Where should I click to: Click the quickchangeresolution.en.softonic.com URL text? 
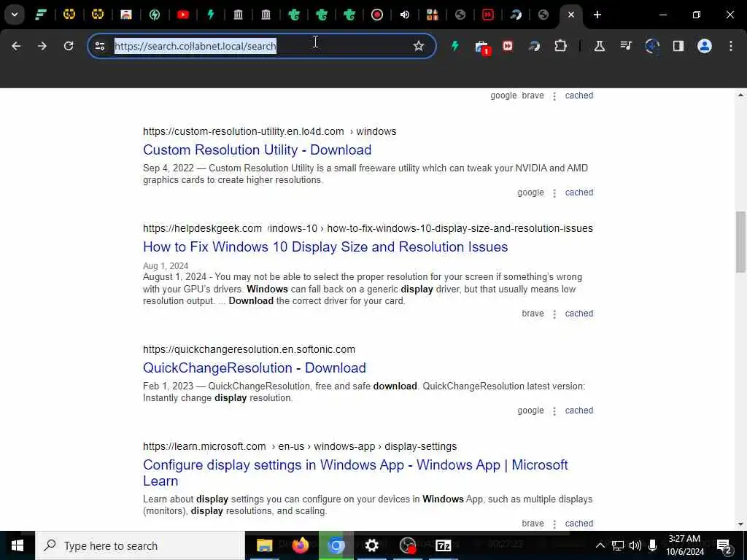tap(249, 349)
